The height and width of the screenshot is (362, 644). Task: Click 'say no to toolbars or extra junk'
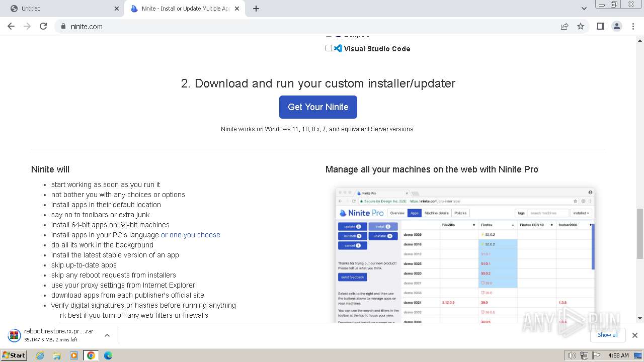(101, 215)
